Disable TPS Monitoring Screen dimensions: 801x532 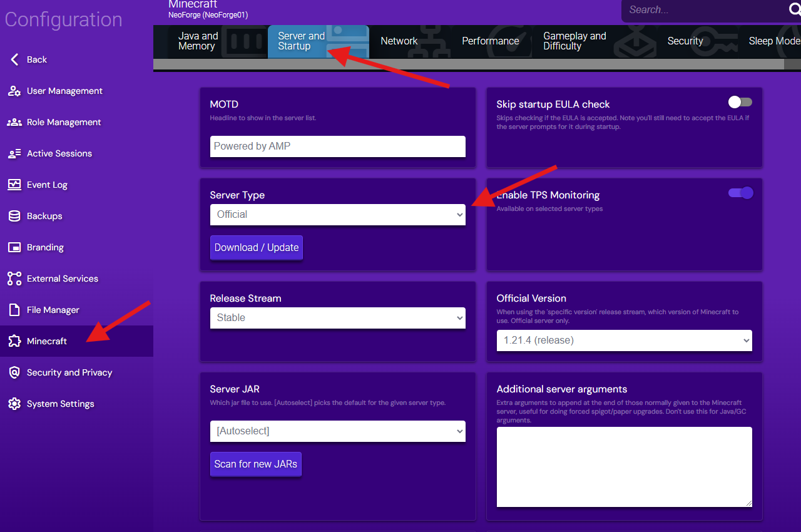pos(740,193)
